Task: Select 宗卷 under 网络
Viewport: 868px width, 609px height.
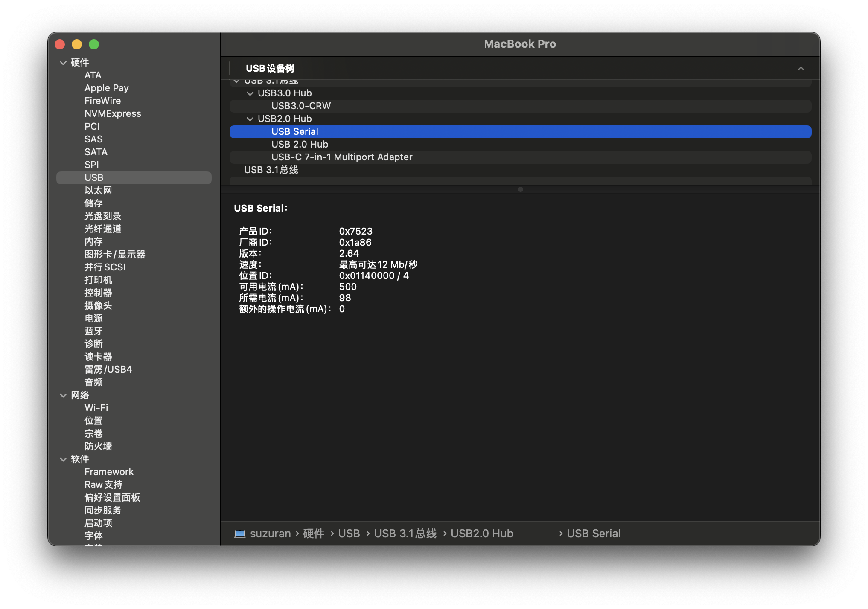Action: click(x=134, y=434)
